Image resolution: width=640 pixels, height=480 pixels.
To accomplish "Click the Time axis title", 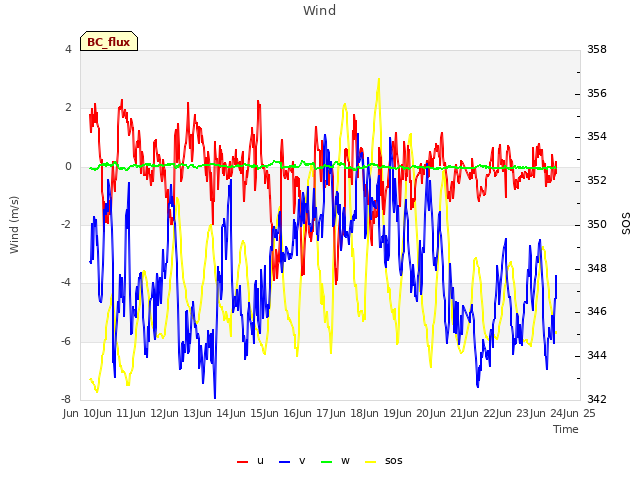I will click(x=566, y=429).
